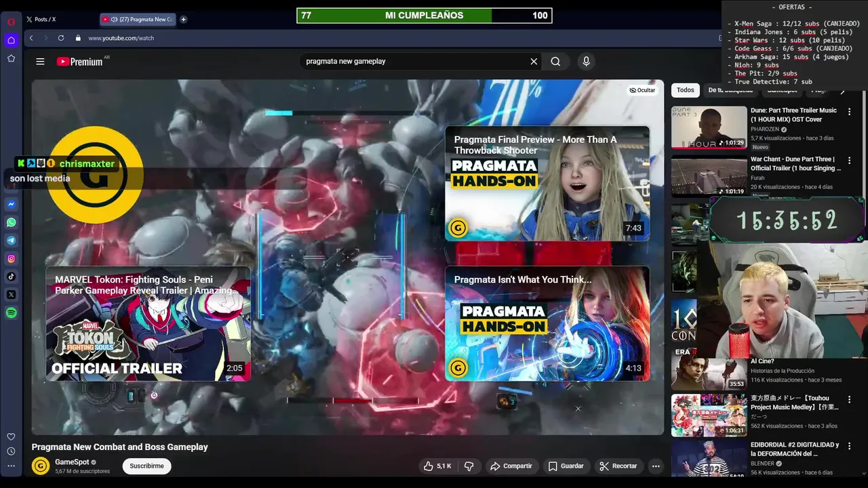Go to Opera start page home icon
The image size is (868, 488).
tap(11, 40)
